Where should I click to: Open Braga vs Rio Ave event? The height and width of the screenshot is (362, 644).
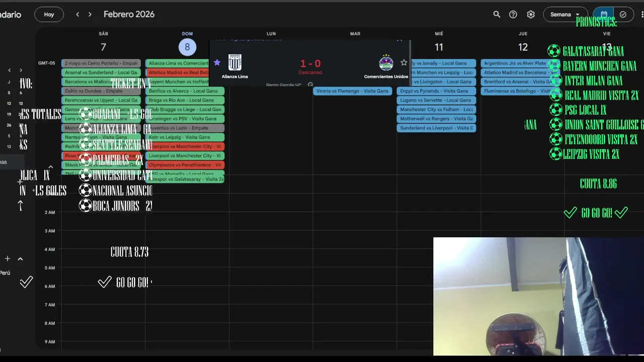click(185, 100)
